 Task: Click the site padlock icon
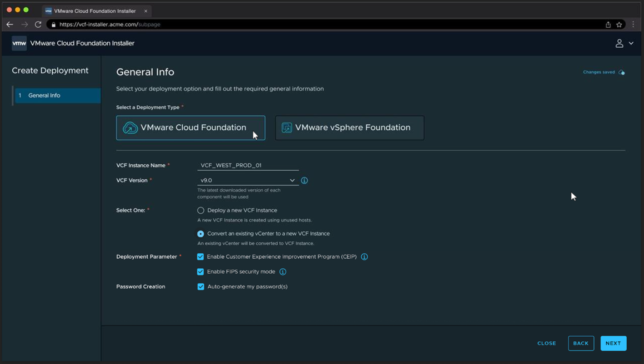pos(54,25)
